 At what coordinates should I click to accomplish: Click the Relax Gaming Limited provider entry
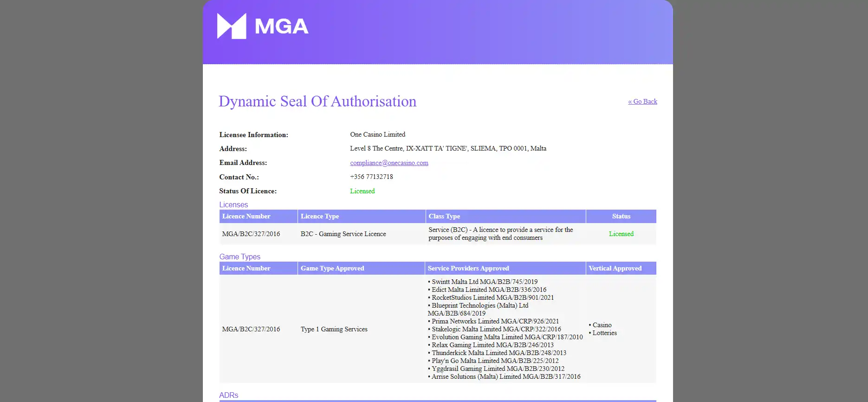491,345
